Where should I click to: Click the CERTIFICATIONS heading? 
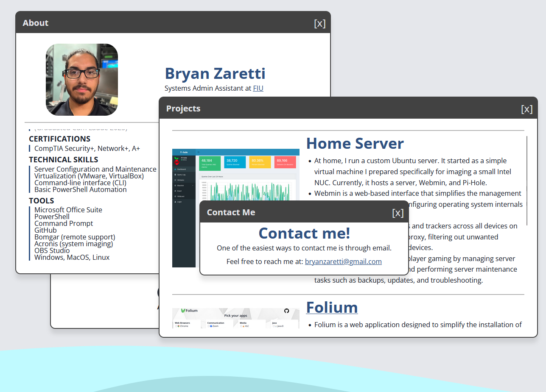[x=59, y=139]
